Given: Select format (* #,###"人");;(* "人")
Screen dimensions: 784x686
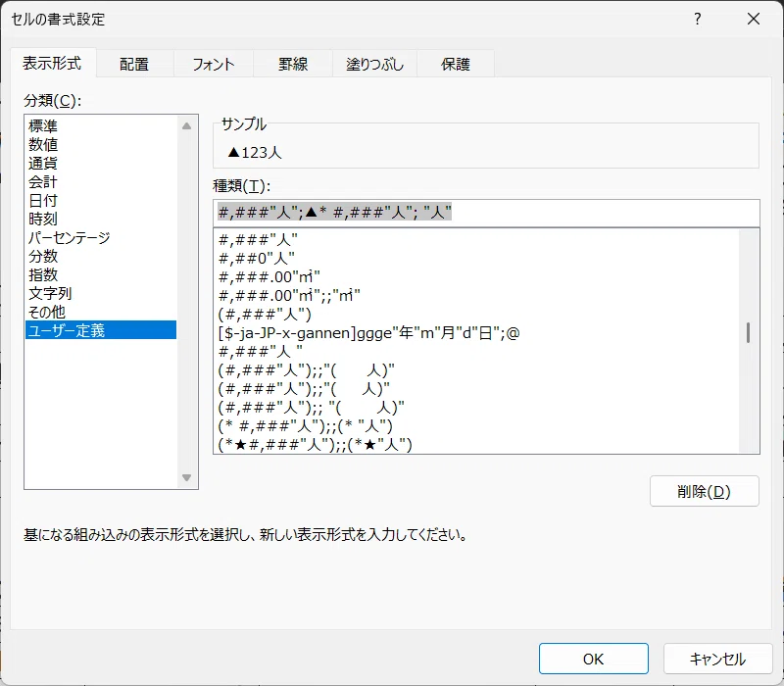Looking at the screenshot, I should [x=477, y=426].
